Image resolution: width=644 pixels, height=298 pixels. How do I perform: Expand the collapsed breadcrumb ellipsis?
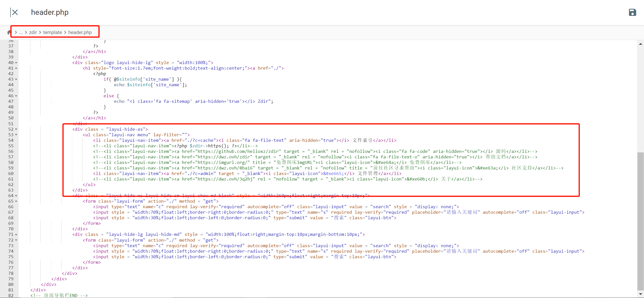[21, 32]
